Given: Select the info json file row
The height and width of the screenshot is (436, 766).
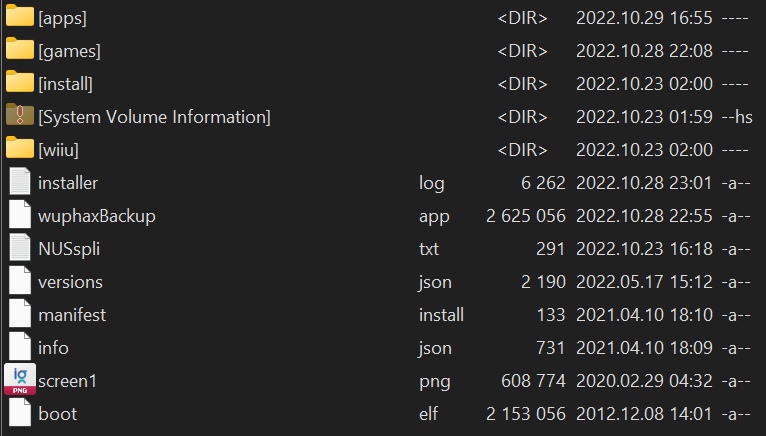Looking at the screenshot, I should pyautogui.click(x=383, y=348).
